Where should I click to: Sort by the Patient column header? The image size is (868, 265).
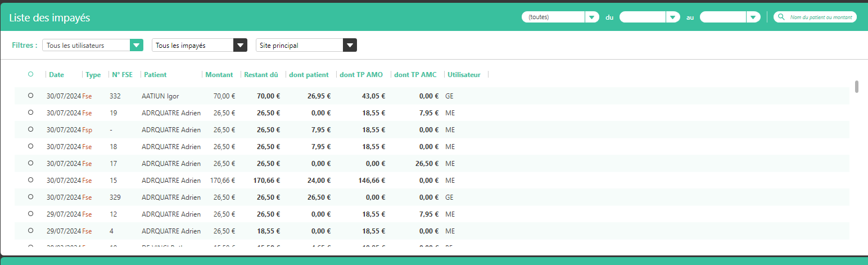pos(155,75)
